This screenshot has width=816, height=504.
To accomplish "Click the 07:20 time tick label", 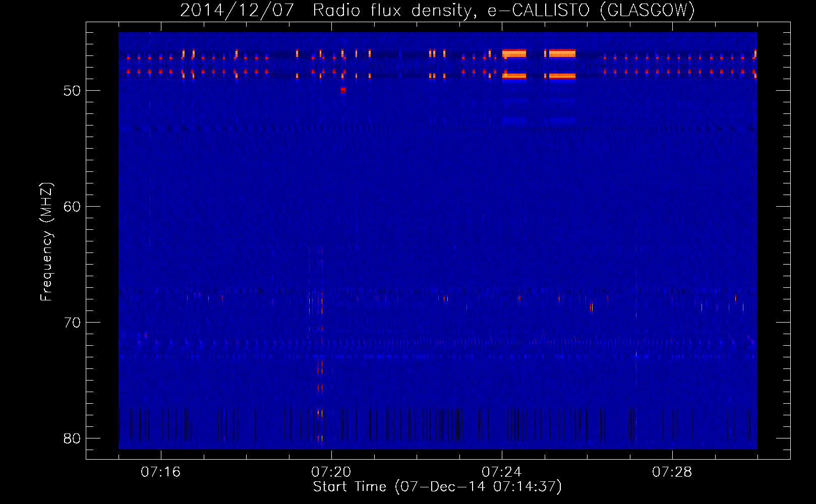I will 331,472.
